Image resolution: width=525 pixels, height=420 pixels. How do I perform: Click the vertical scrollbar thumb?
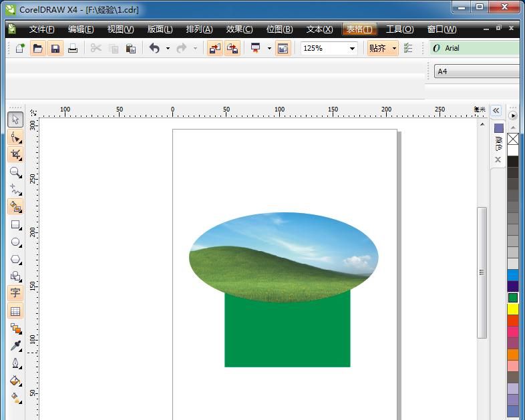click(x=482, y=272)
